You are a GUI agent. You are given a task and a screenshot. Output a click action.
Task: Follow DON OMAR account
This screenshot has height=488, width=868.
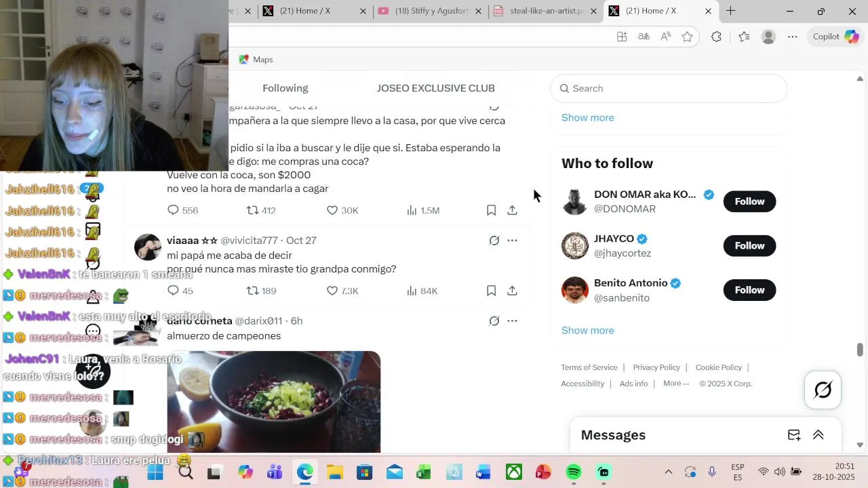[x=749, y=201]
